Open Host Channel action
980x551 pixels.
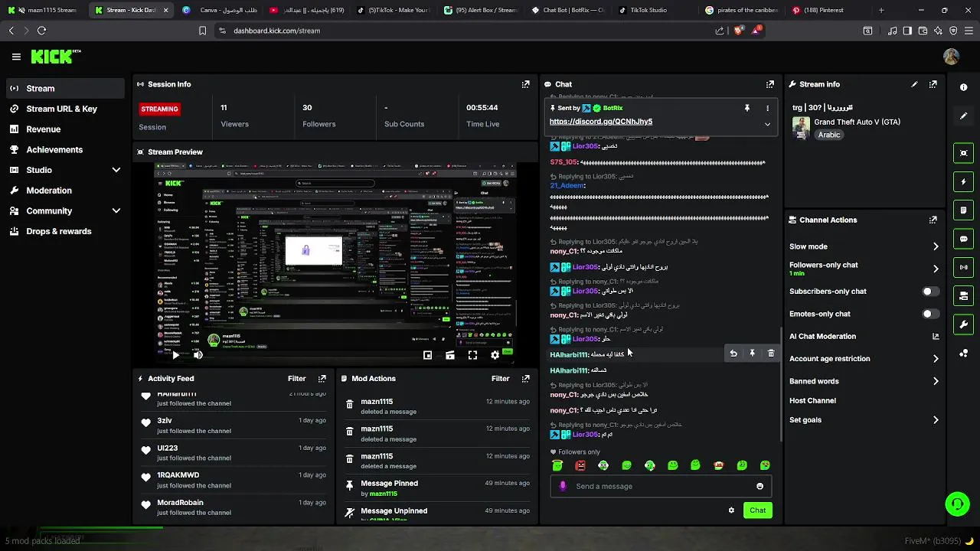(x=812, y=400)
